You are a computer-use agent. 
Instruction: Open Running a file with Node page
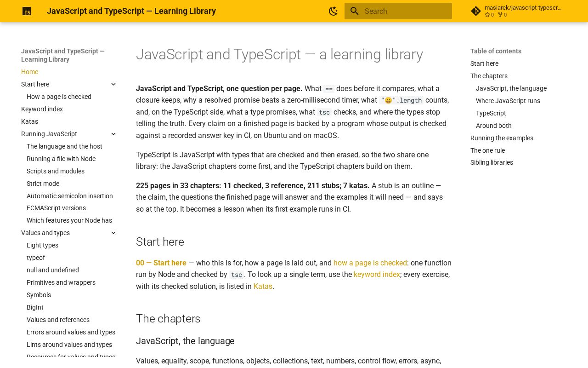coord(61,159)
